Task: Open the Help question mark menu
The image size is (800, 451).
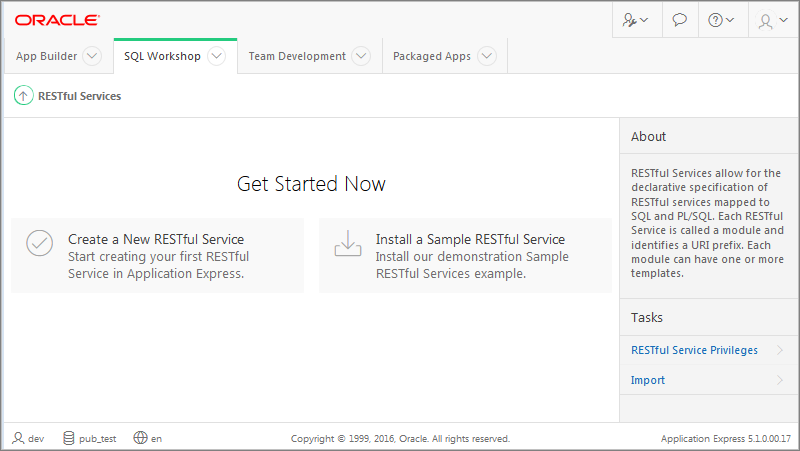Action: coord(721,20)
